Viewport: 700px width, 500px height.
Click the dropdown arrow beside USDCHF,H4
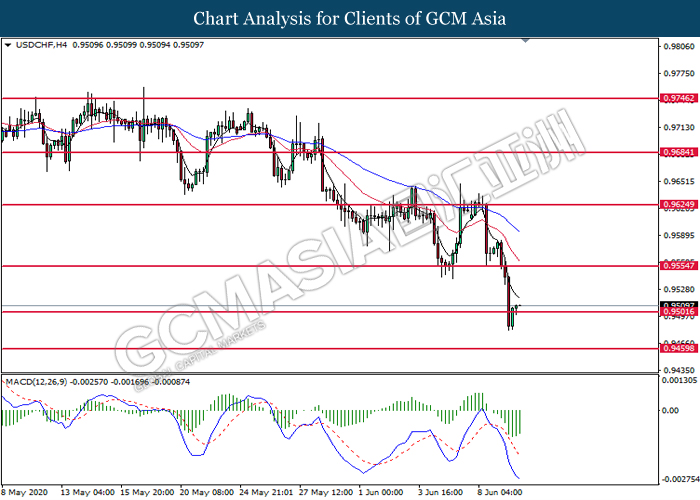pyautogui.click(x=8, y=45)
